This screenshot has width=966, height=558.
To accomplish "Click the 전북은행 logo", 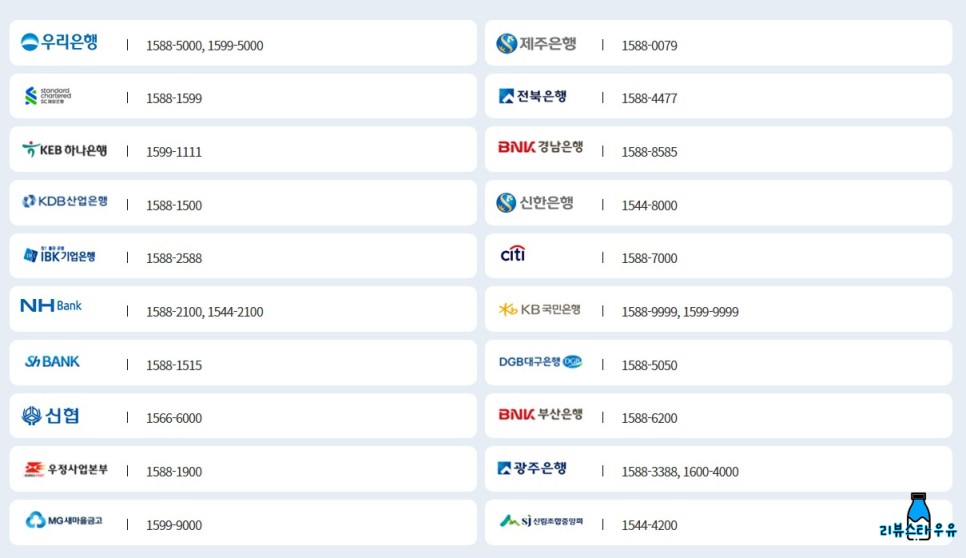I will click(533, 96).
